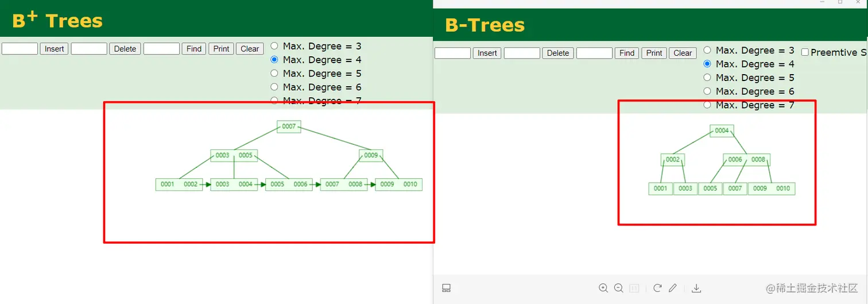Enable the Preemptive Split checkbox
The image size is (868, 304).
[805, 52]
